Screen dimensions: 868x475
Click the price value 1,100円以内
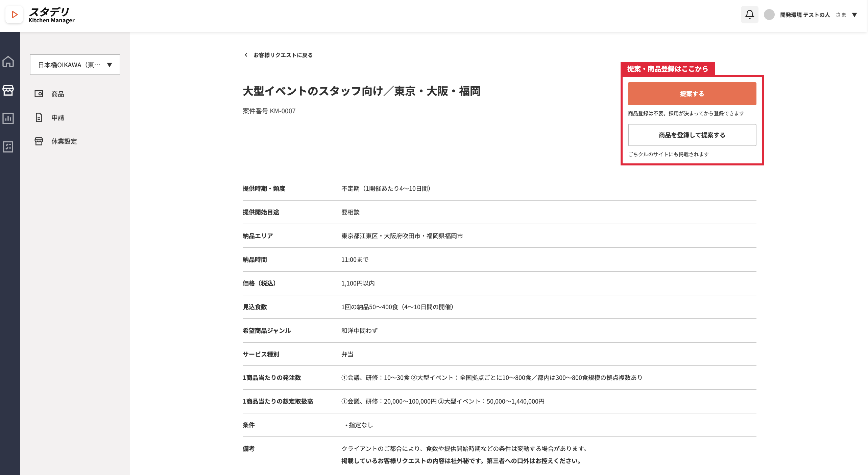pyautogui.click(x=358, y=283)
